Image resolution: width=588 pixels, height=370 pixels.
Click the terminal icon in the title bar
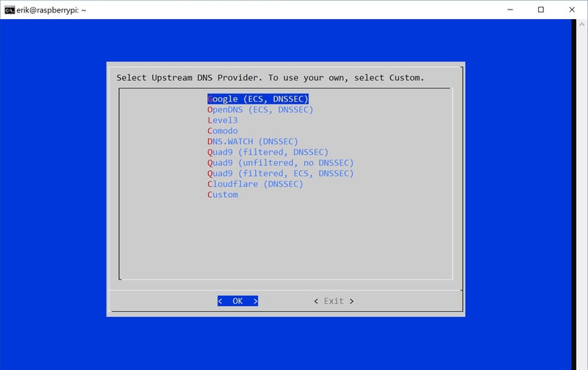point(10,10)
